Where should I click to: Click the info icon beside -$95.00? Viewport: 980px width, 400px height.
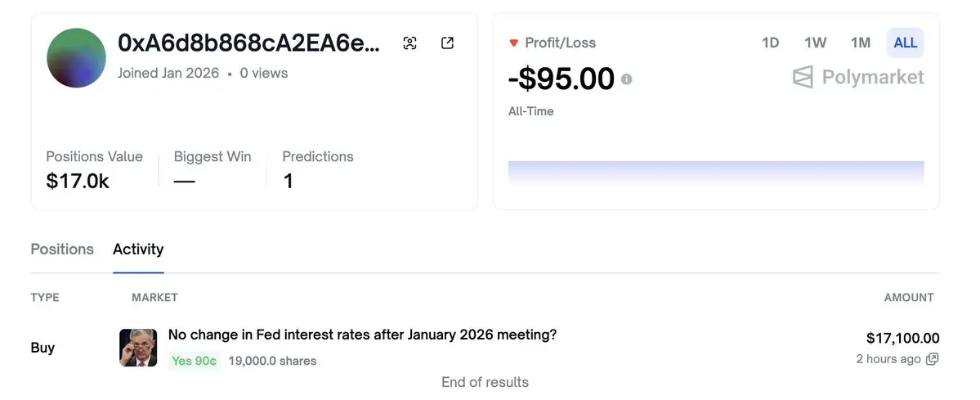pos(627,79)
